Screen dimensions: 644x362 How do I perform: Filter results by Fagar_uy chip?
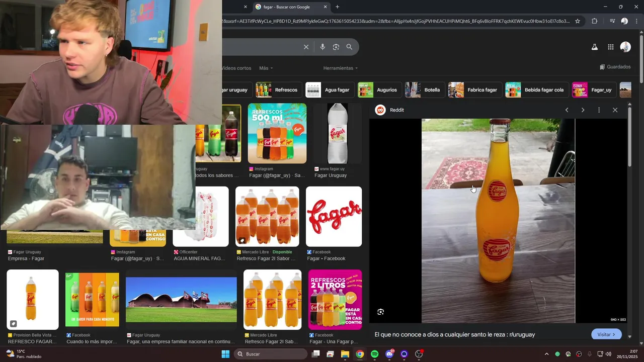click(x=593, y=90)
